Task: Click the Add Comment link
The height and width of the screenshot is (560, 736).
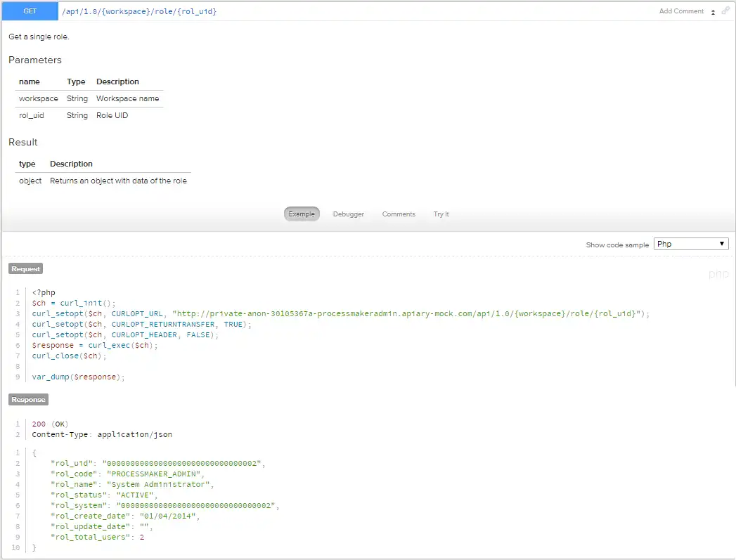Action: point(680,11)
